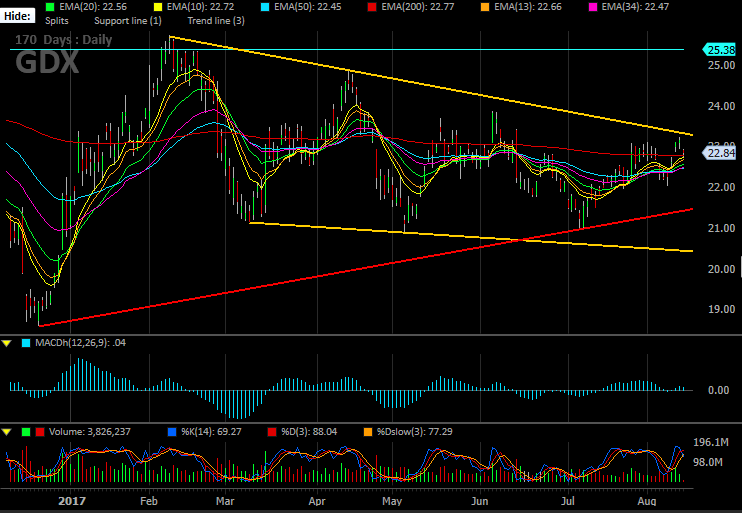Select Support line (1)
Viewport: 742px width, 513px height.
coord(128,21)
